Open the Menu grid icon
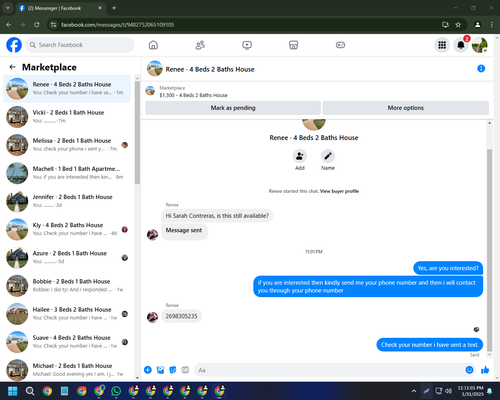Image resolution: width=500 pixels, height=400 pixels. tap(442, 45)
